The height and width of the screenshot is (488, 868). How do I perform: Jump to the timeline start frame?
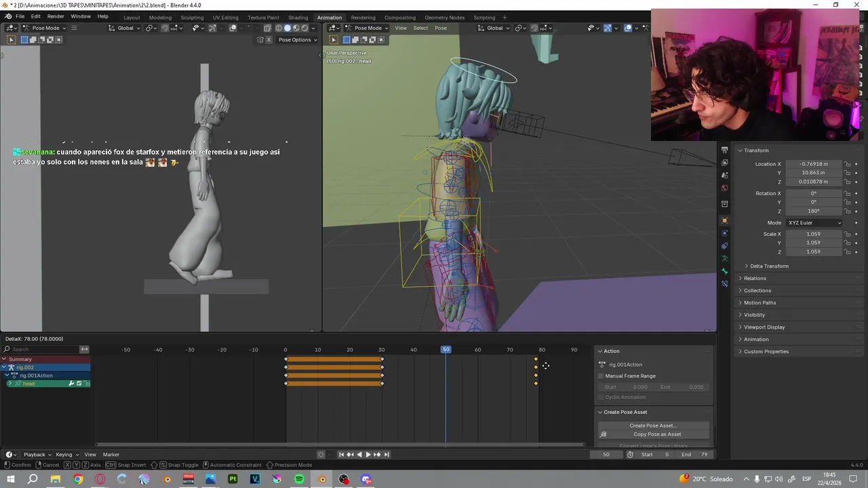point(341,455)
